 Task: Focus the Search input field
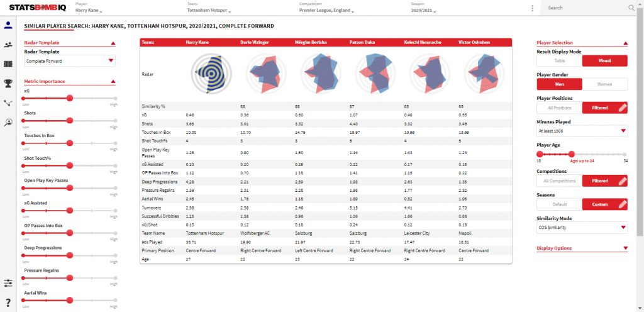pos(587,8)
